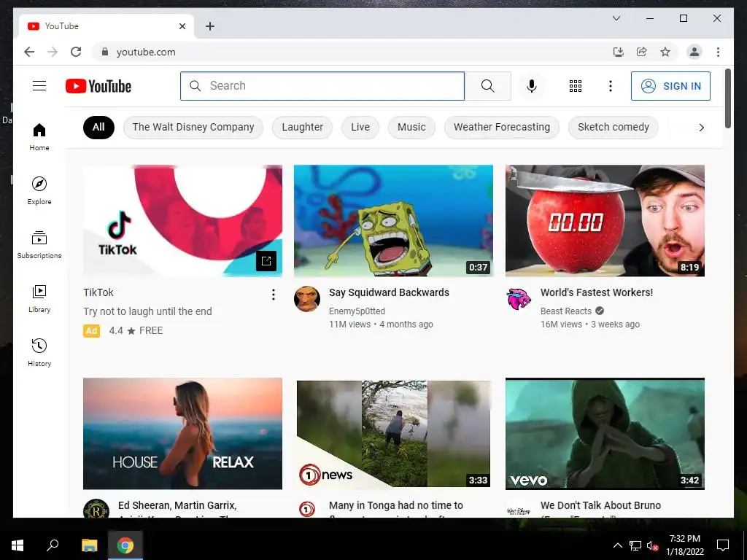Open Subscriptions in the sidebar
This screenshot has height=560, width=747.
tap(39, 245)
